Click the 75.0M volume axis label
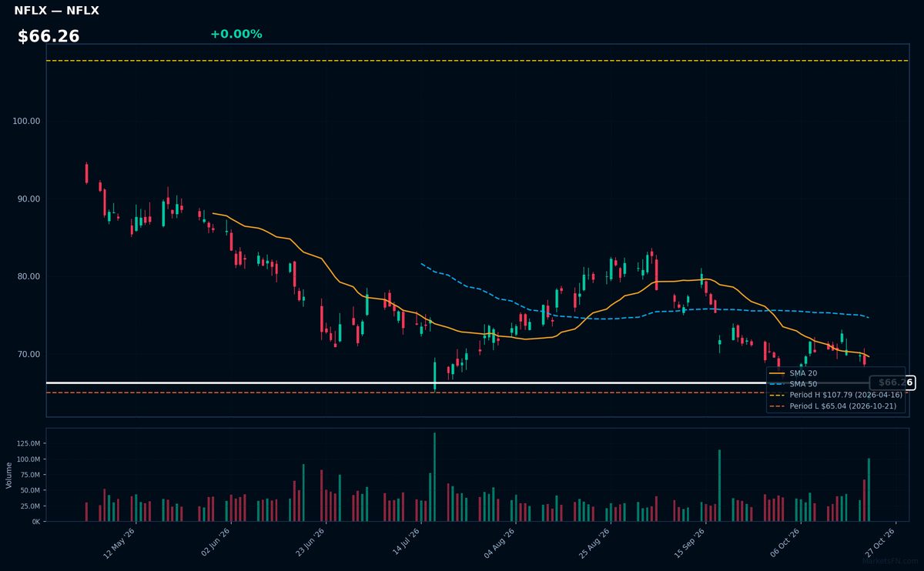 pos(30,475)
